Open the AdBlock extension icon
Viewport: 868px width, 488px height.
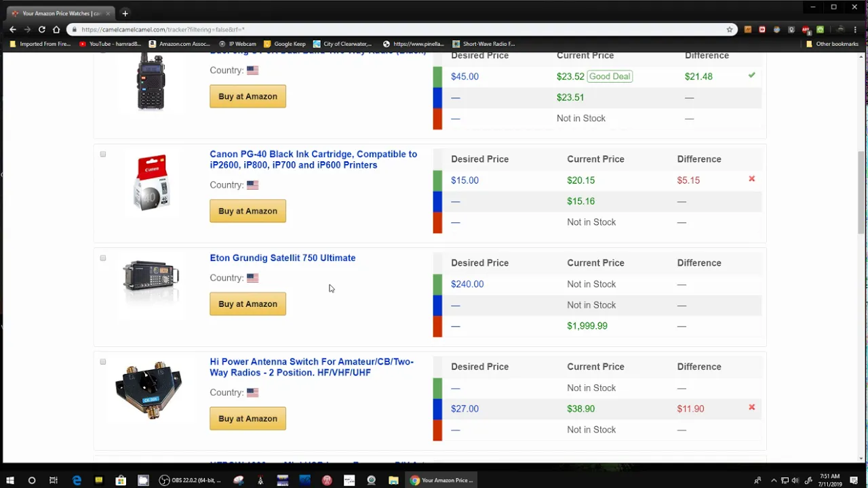[x=806, y=29]
